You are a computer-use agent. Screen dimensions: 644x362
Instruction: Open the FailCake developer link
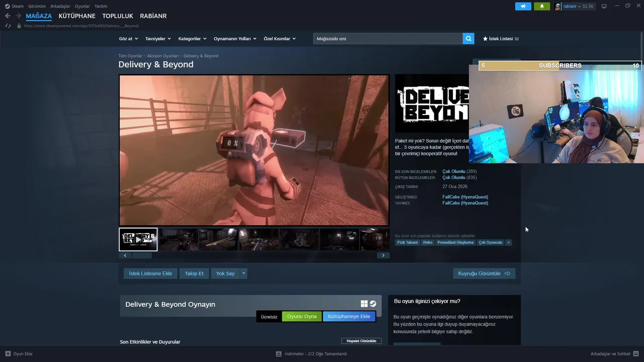coord(465,197)
